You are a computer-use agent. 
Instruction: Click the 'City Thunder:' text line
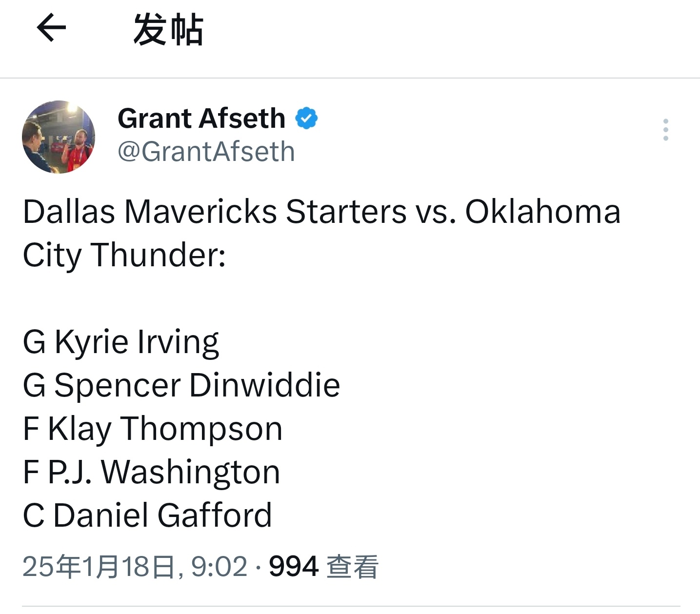tap(124, 255)
